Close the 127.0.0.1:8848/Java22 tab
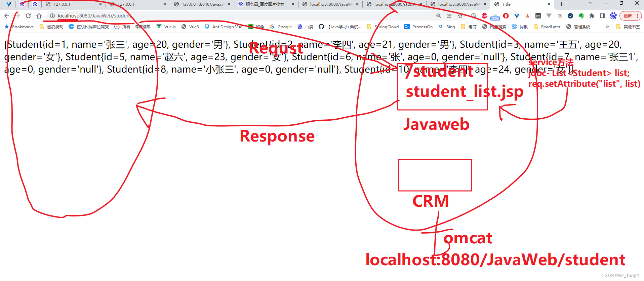644x281 pixels. pos(229,4)
